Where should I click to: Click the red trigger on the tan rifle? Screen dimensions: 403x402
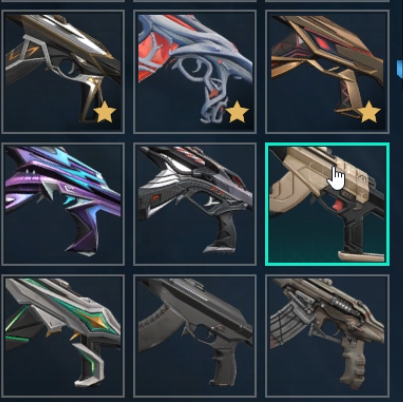point(337,206)
